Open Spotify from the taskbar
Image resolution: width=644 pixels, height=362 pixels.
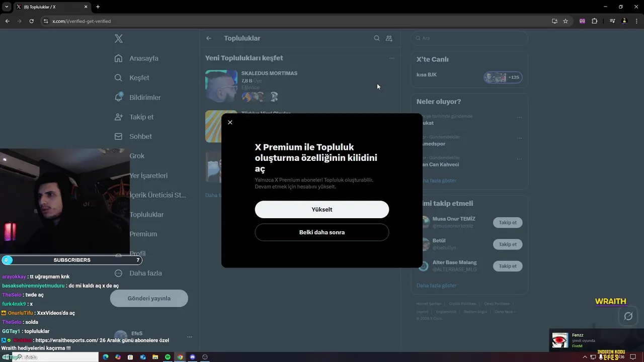[x=168, y=357]
